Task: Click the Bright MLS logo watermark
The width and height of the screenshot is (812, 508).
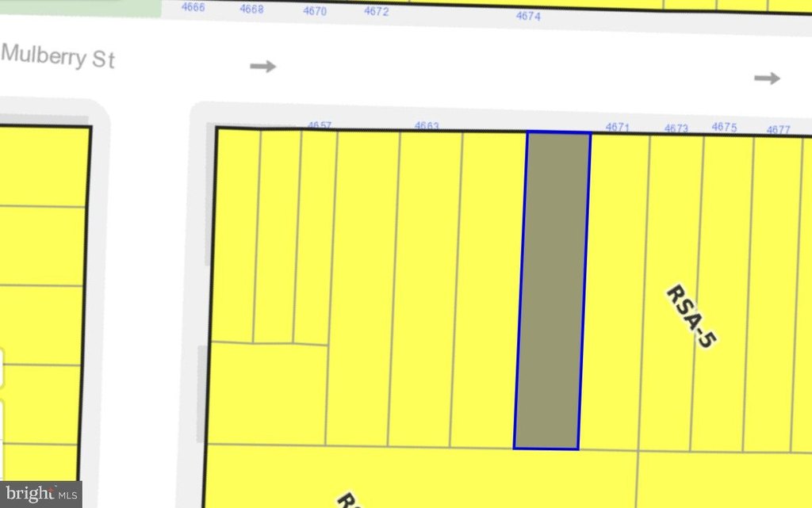Action: coord(41,495)
